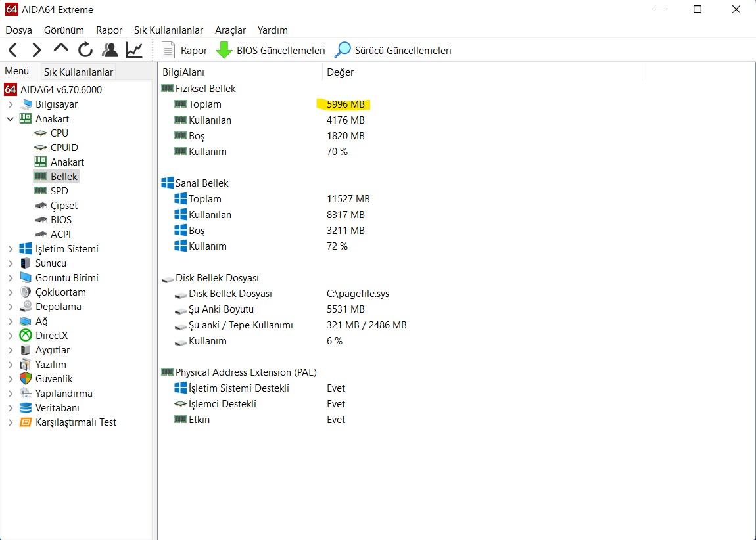Open the user silhouette toolbar icon

tap(110, 50)
